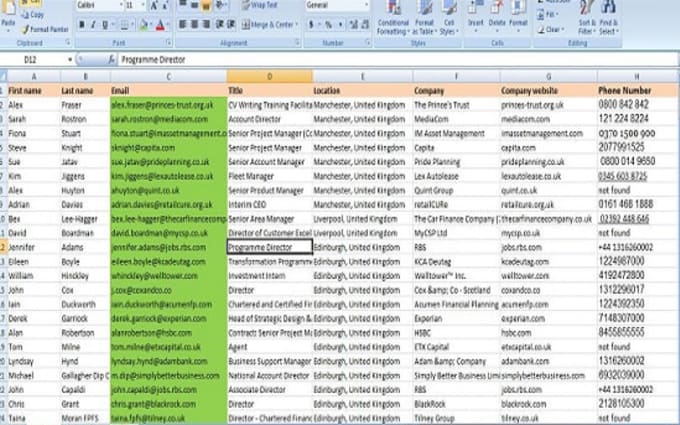Toggle Wrap Text
Image resolution: width=680 pixels, height=425 pixels.
(260, 5)
